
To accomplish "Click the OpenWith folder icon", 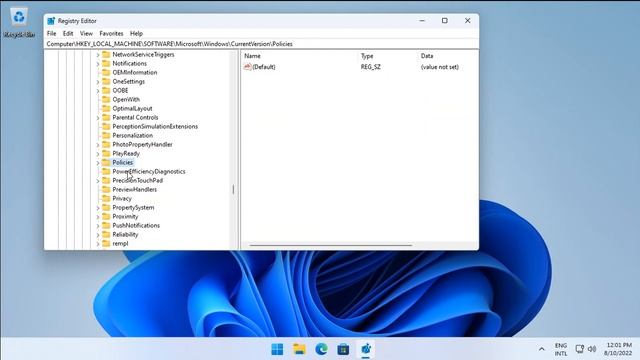I will 106,99.
